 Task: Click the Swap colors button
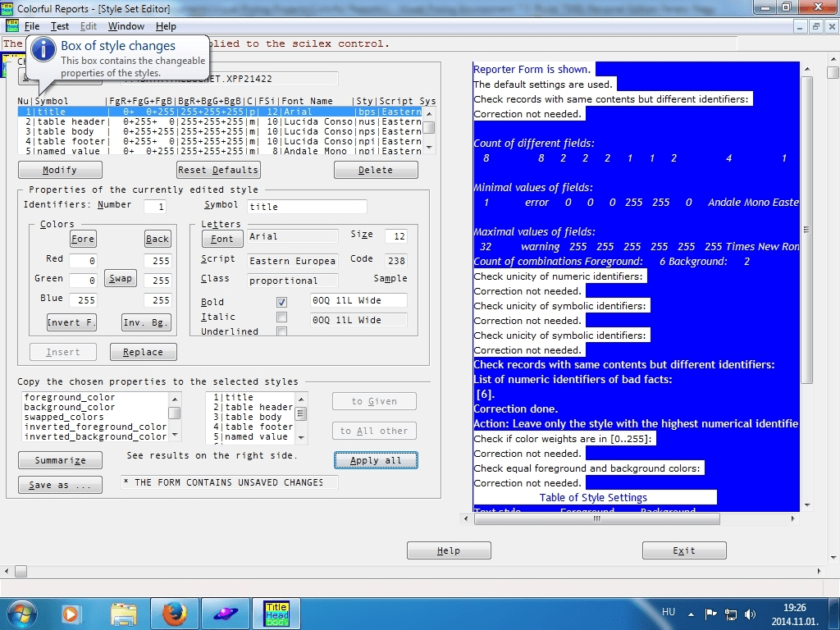click(x=121, y=279)
